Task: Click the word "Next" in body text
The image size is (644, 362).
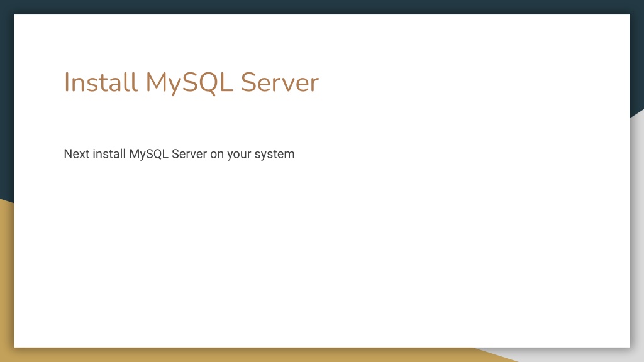Action: (x=76, y=154)
